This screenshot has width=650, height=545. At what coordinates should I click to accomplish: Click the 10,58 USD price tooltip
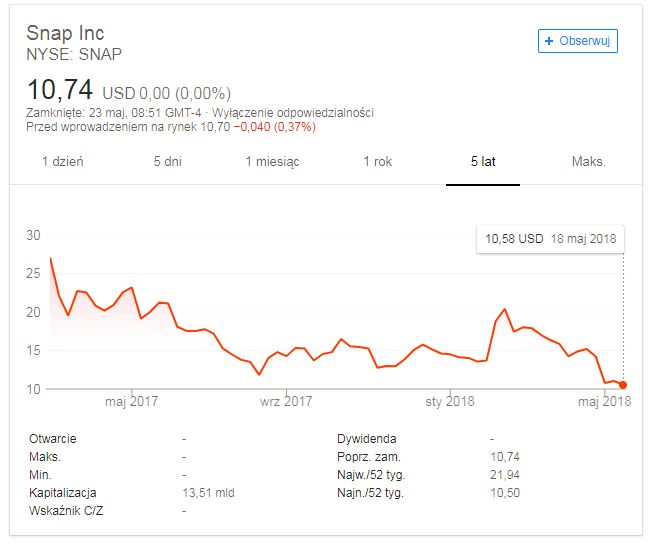point(551,239)
